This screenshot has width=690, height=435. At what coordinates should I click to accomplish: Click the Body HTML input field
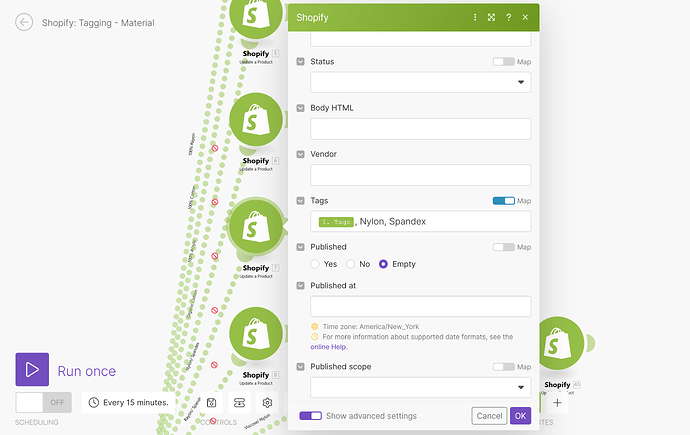coord(421,128)
